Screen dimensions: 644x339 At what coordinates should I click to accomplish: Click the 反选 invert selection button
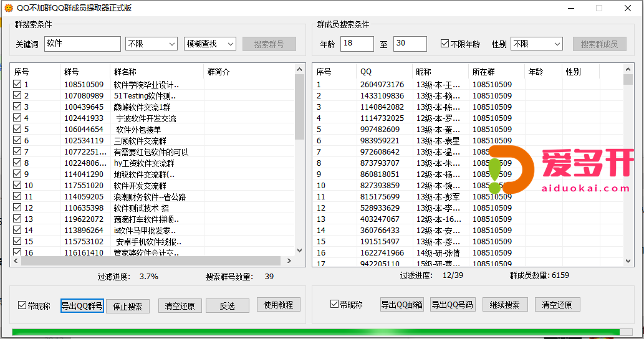coord(227,306)
